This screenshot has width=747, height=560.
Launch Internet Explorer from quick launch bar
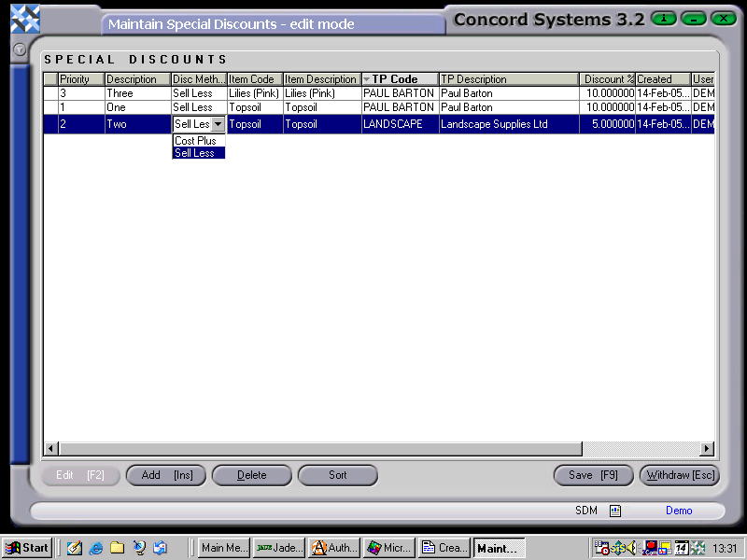pos(97,548)
